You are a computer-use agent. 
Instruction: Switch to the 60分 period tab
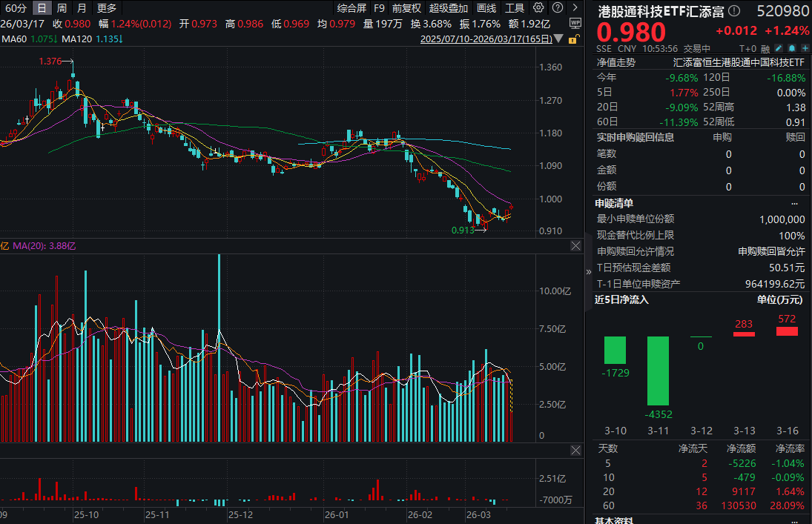pos(16,8)
